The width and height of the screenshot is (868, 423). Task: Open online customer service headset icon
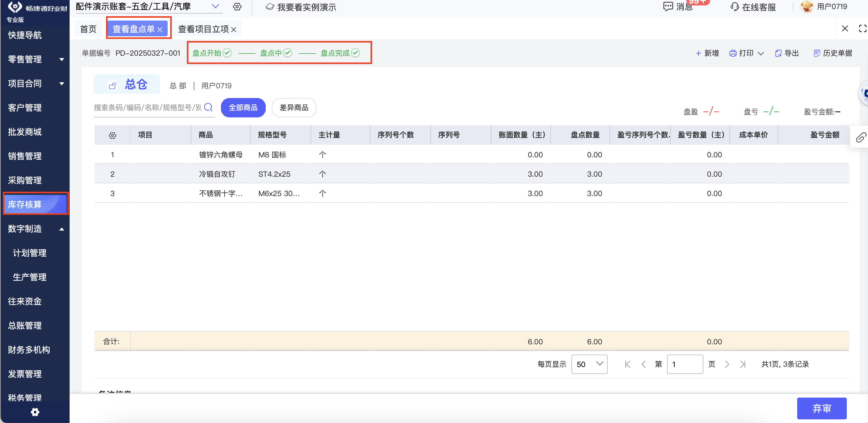pos(735,7)
